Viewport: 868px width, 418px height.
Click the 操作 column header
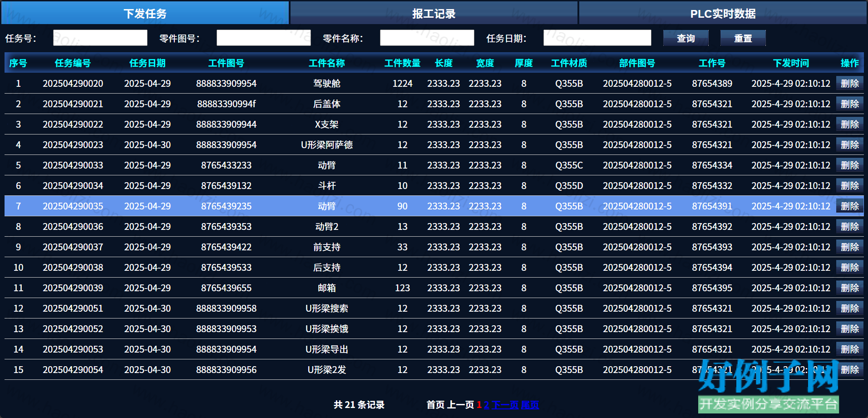click(850, 63)
